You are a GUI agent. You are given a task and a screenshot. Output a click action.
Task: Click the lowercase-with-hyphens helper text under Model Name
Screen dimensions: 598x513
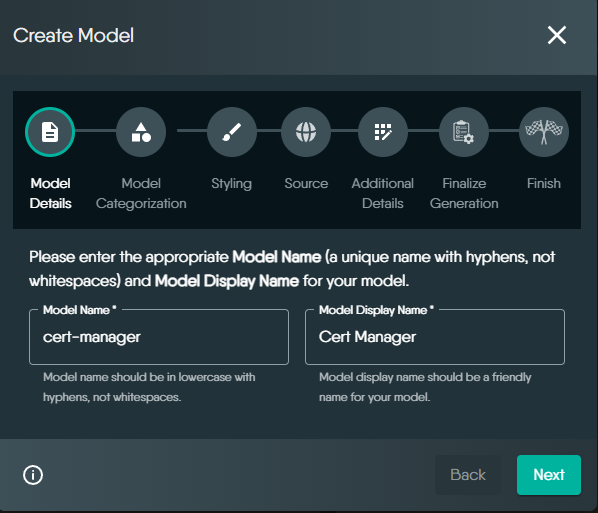coord(149,387)
